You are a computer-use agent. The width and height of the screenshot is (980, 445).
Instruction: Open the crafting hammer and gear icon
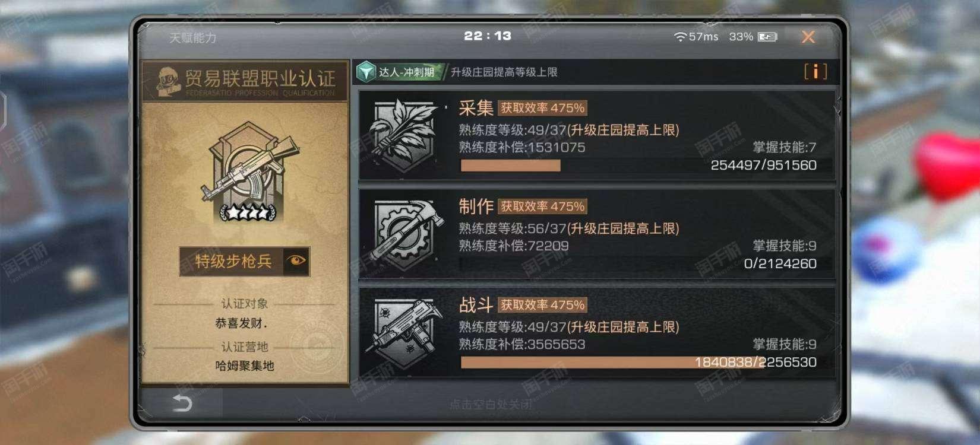coord(407,234)
